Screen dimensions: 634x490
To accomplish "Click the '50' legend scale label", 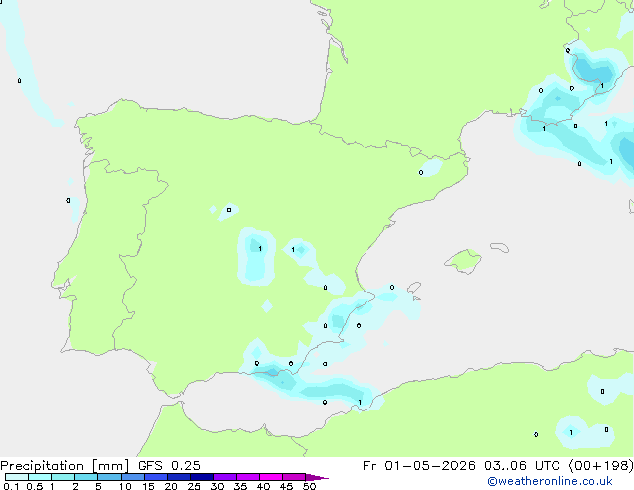I will tap(309, 486).
